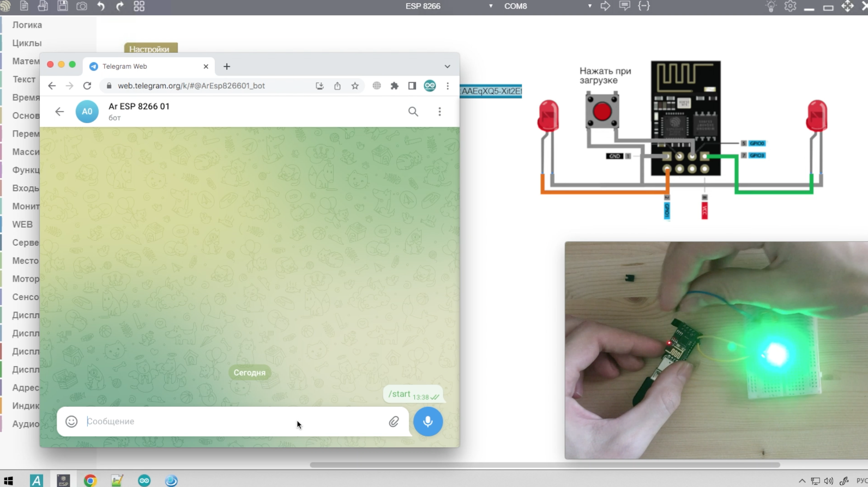Click the light bulb icon in top toolbar
The width and height of the screenshot is (868, 487).
point(771,6)
